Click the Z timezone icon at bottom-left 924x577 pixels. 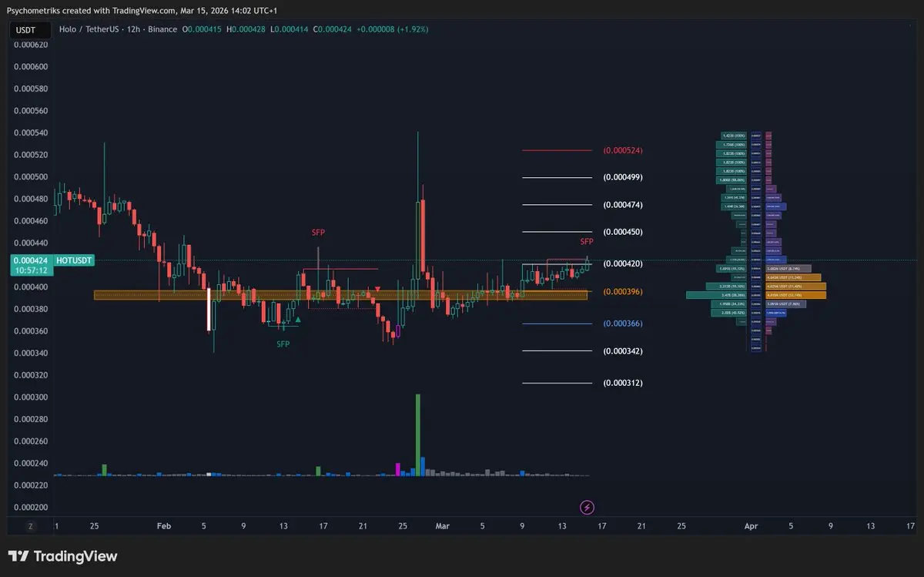tap(31, 526)
